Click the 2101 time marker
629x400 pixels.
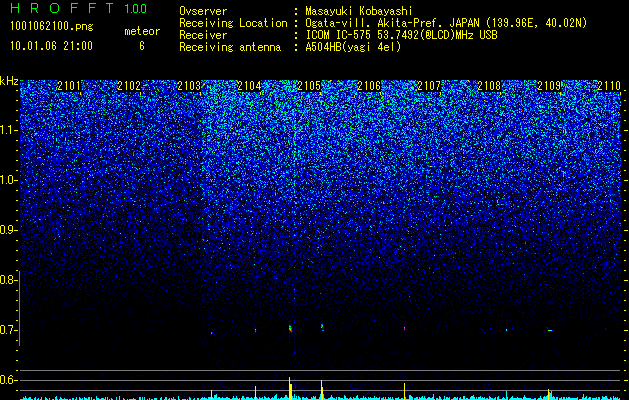(x=69, y=86)
